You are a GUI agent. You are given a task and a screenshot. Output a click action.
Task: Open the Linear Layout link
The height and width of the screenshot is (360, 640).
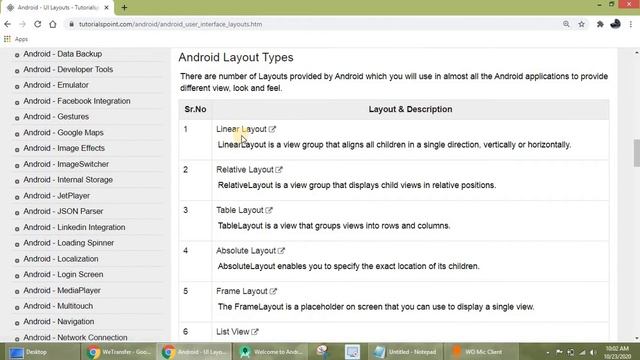[x=241, y=129]
